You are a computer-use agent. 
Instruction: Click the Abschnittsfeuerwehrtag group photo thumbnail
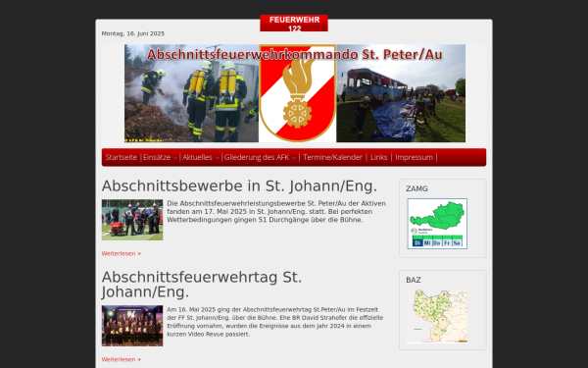pos(132,326)
